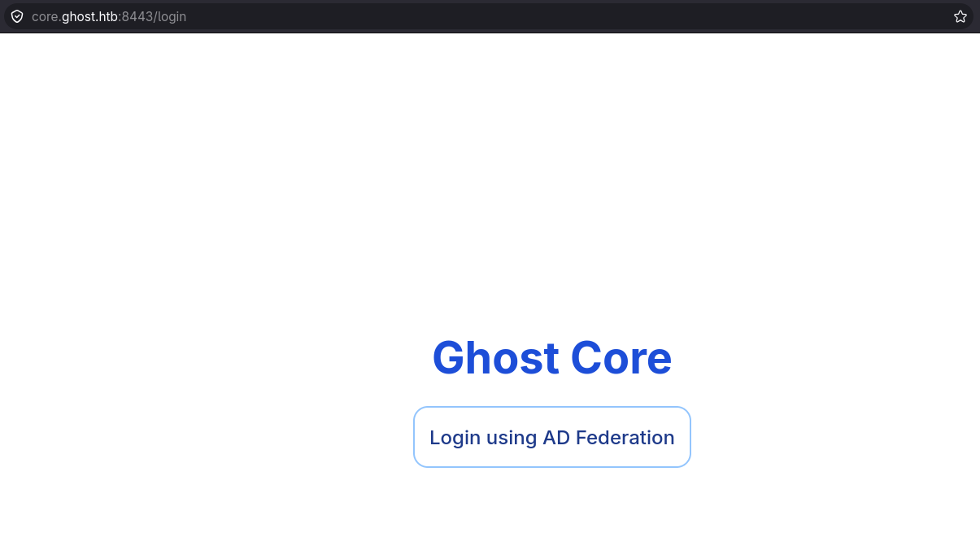Start AD Federation login flow
Viewport: 980px width, 546px height.
pyautogui.click(x=552, y=437)
